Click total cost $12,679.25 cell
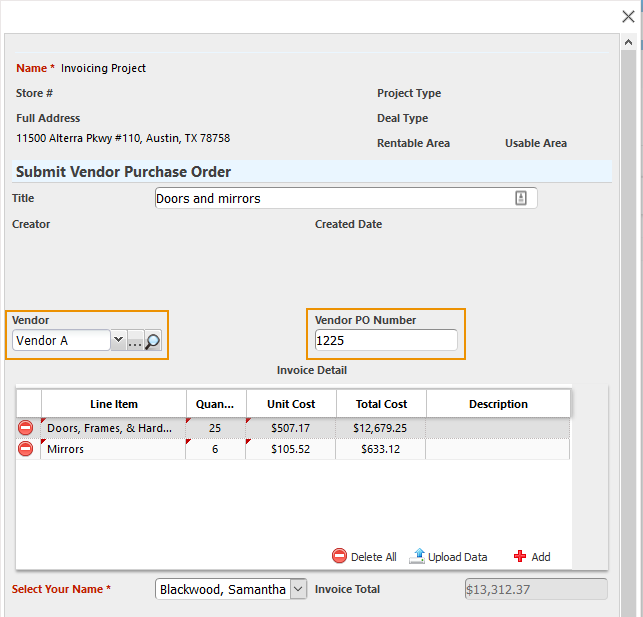Viewport: 643px width, 617px height. 381,428
